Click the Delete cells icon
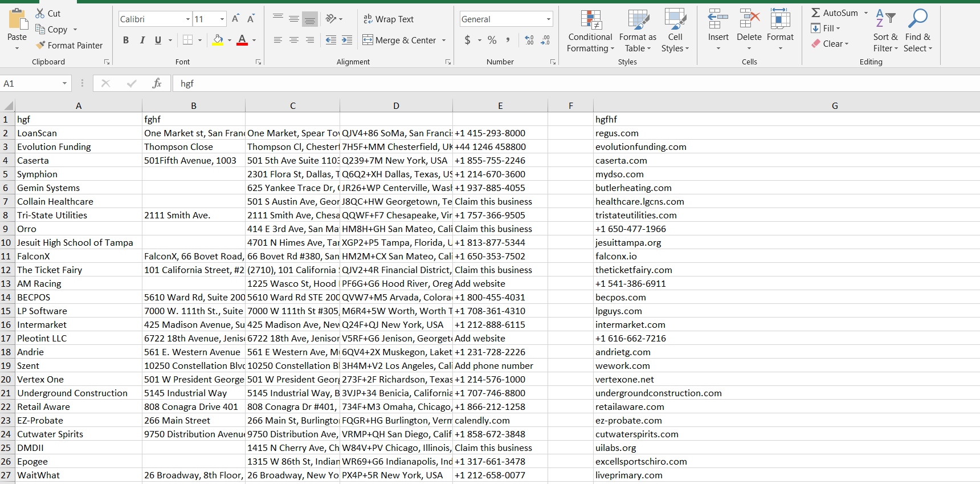980x484 pixels. click(x=749, y=19)
